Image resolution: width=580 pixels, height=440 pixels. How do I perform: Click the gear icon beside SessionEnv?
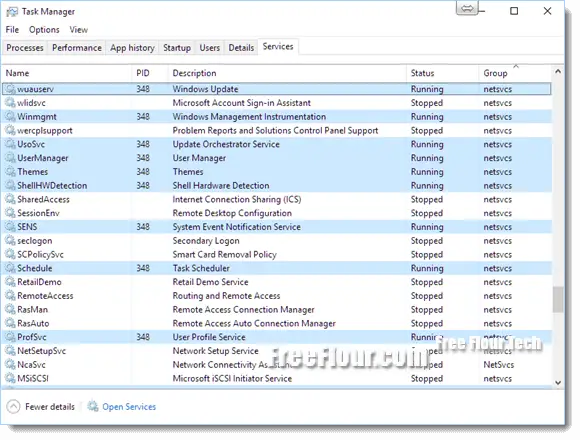coord(10,213)
